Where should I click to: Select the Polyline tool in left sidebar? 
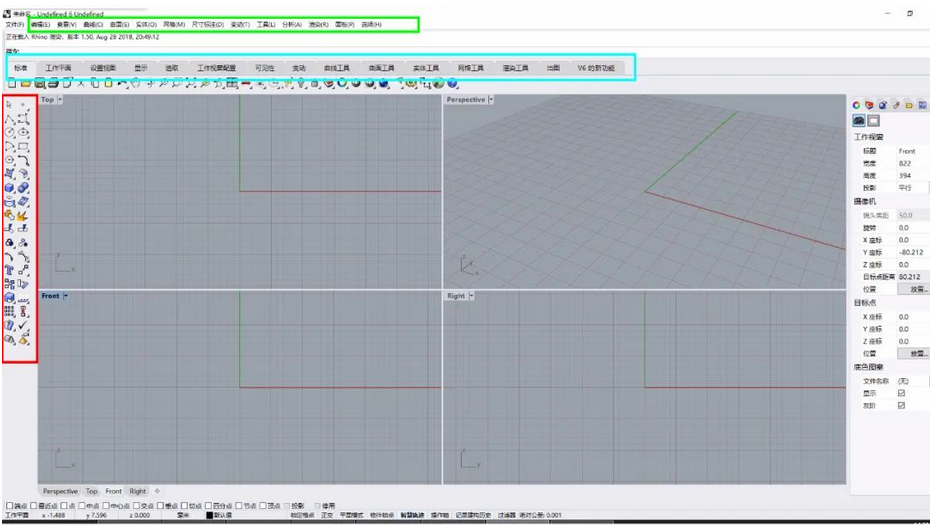click(10, 120)
